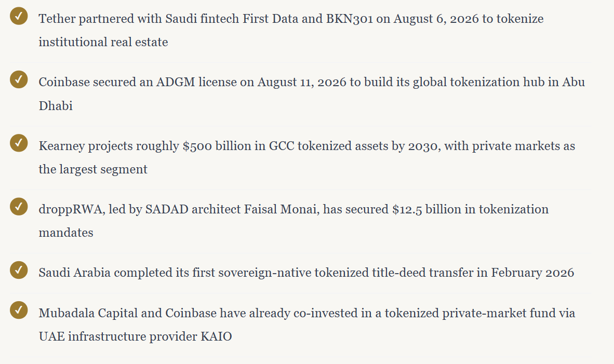Click the checkmark icon next to the Mubadala Capital item
The height and width of the screenshot is (364, 614).
point(19,310)
